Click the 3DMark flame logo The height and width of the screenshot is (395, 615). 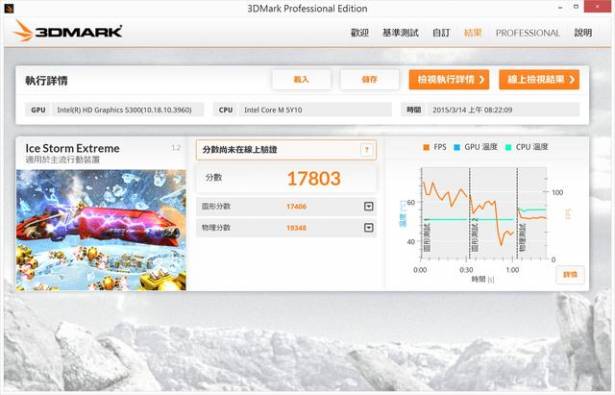click(23, 31)
